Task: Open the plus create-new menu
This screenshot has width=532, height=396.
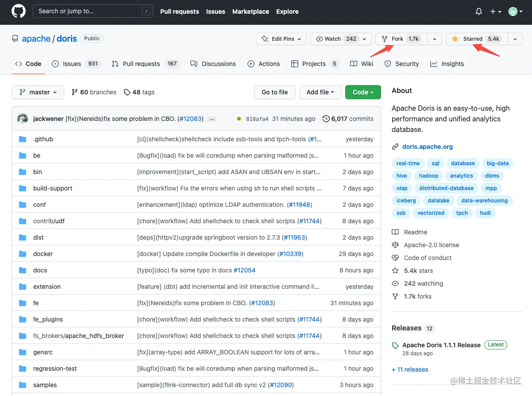Action: [495, 12]
